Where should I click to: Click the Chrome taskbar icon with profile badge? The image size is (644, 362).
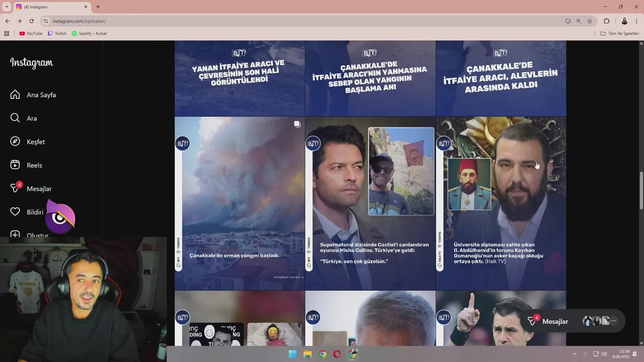click(353, 354)
